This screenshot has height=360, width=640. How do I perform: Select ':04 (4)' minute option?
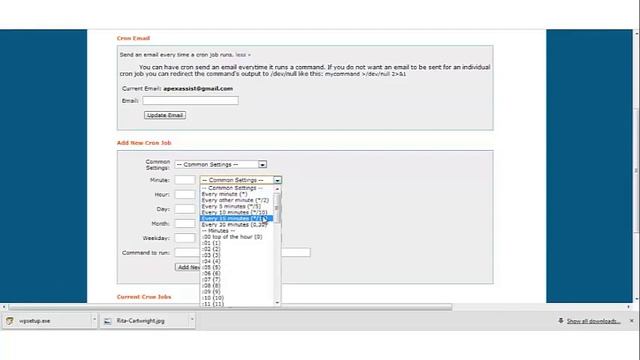point(211,262)
